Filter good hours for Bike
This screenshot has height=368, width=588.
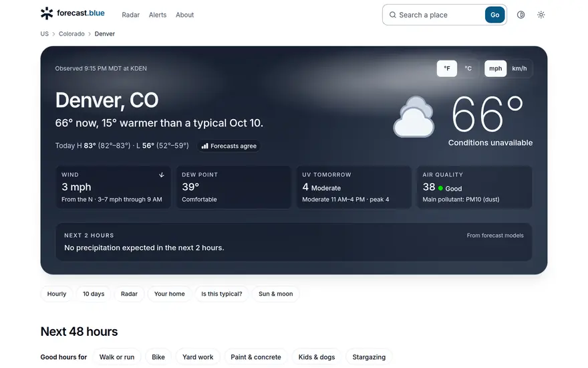pos(158,357)
